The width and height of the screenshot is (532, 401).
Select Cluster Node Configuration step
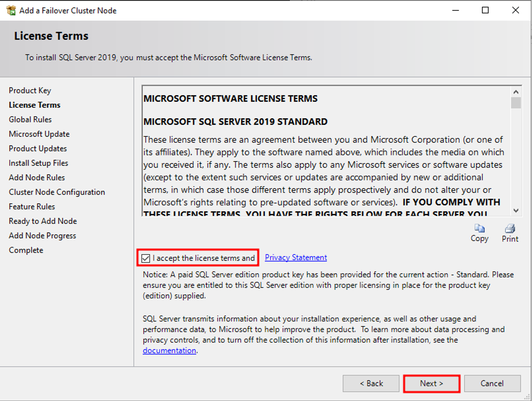(57, 192)
